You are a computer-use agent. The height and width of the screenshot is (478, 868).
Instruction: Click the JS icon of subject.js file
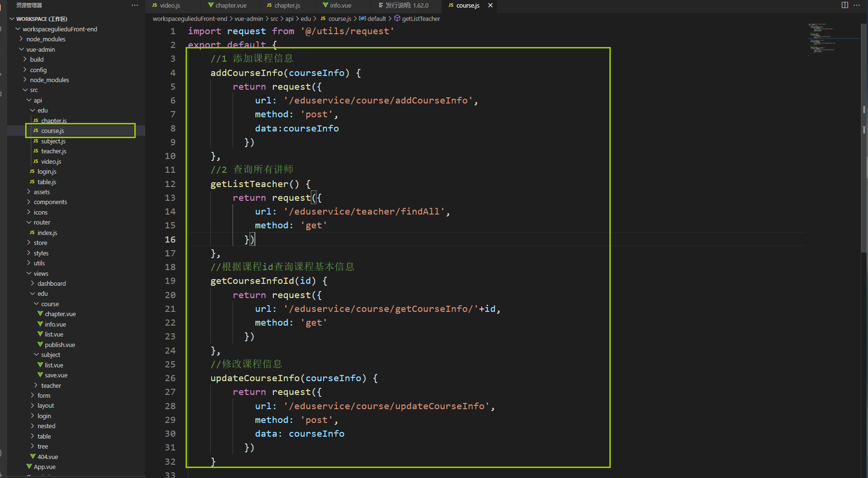pos(36,141)
